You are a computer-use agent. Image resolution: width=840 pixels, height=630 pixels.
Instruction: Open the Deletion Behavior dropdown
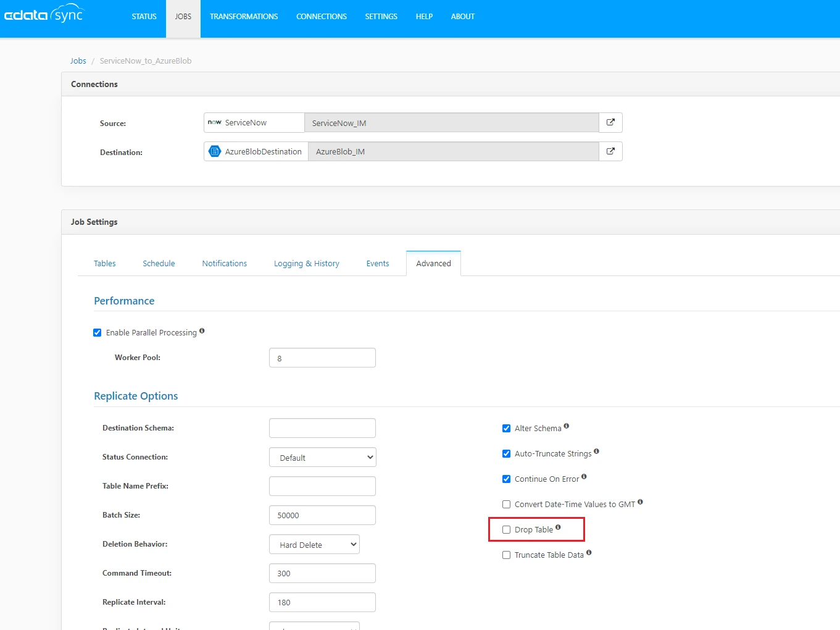314,544
